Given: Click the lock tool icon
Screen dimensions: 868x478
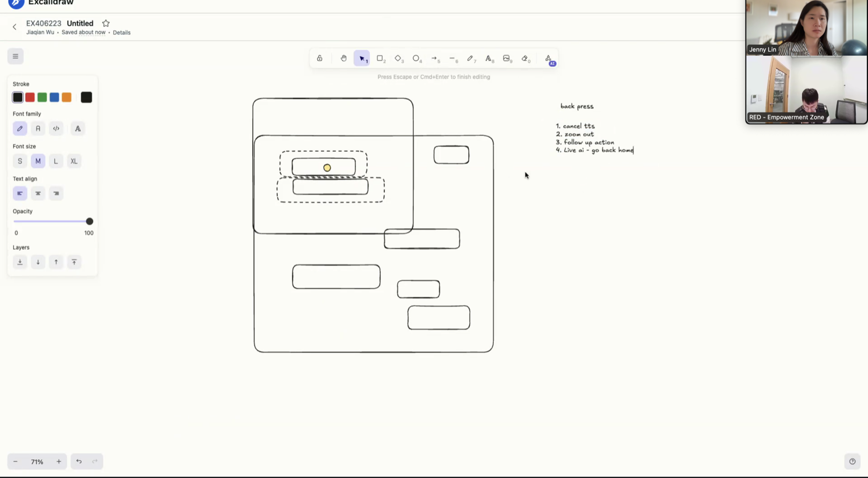Looking at the screenshot, I should pyautogui.click(x=320, y=59).
